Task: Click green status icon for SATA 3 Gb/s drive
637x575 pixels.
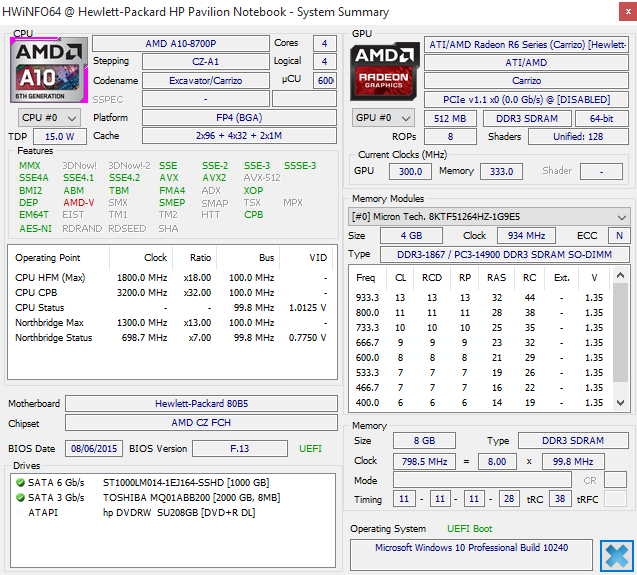Action: 20,497
